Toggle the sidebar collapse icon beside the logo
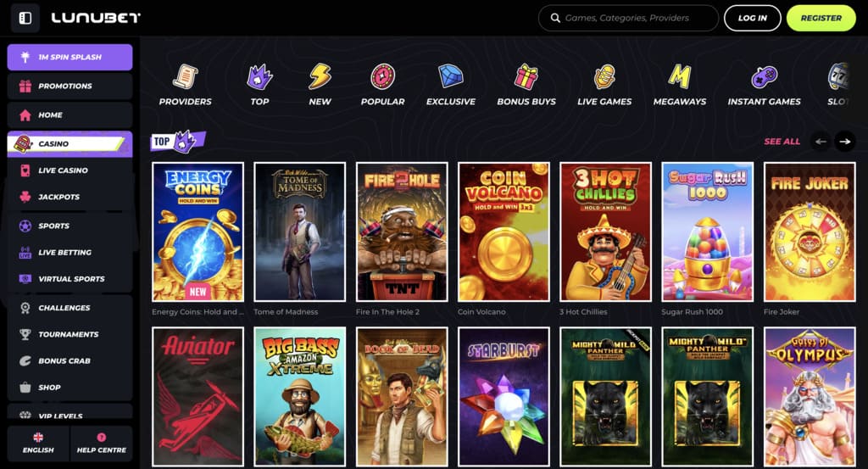This screenshot has width=868, height=469. tap(25, 19)
